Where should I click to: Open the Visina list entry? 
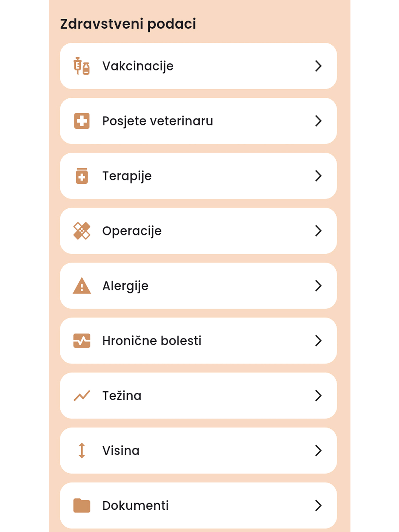(x=198, y=450)
